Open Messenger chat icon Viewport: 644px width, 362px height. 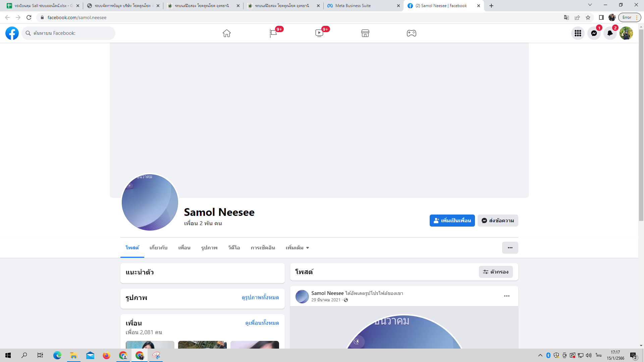click(594, 33)
